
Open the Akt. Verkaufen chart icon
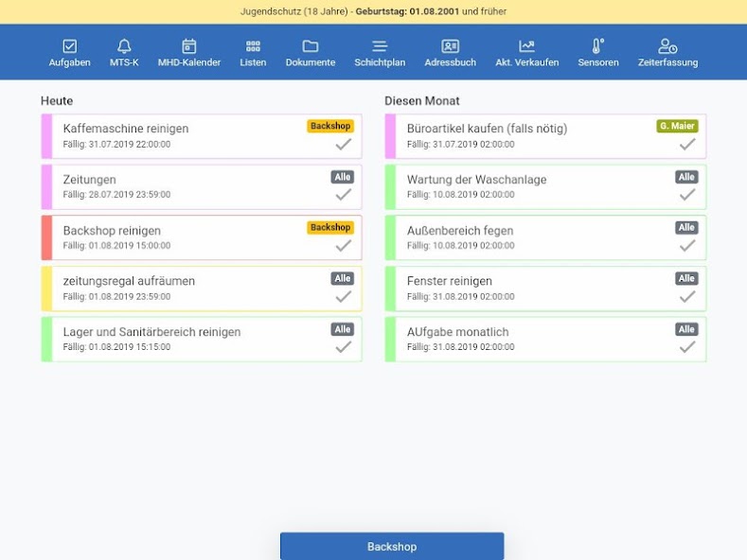pos(527,46)
